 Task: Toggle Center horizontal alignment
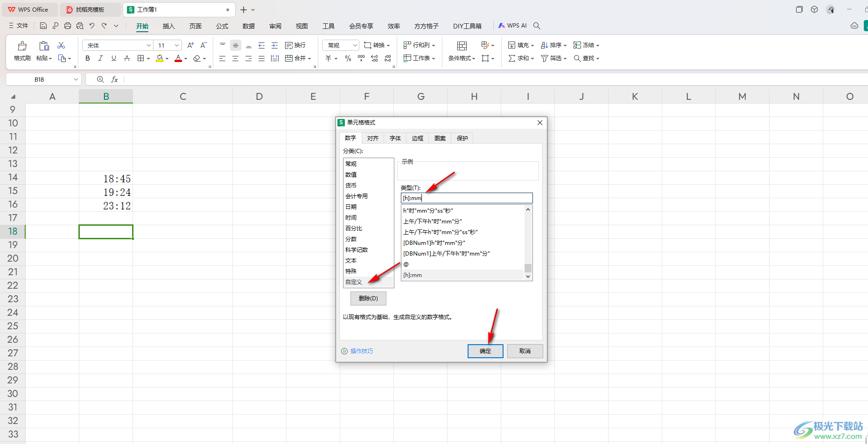236,58
